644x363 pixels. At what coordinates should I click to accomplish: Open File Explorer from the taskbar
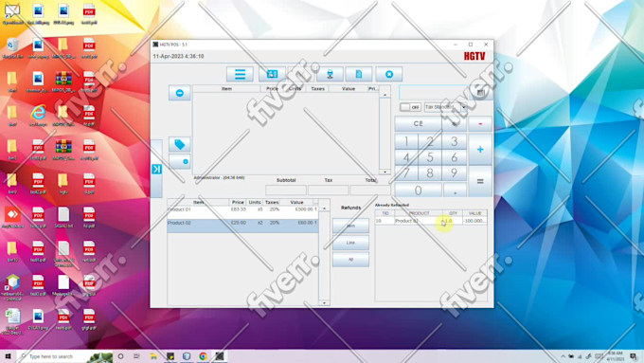pyautogui.click(x=153, y=356)
